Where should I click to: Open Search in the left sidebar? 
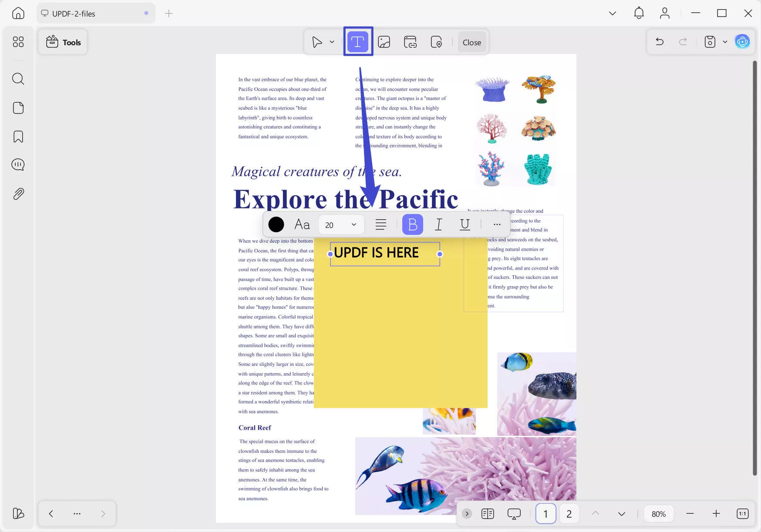18,79
